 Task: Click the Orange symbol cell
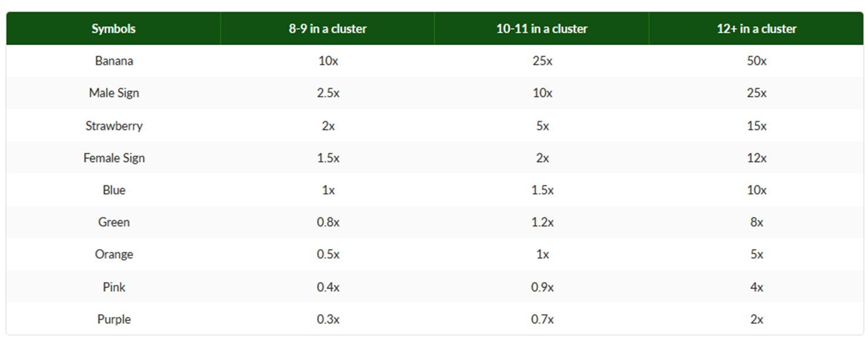point(114,255)
